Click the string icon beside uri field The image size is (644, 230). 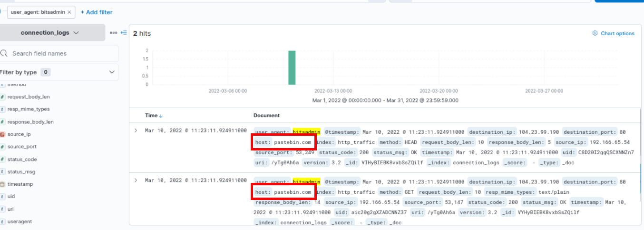pyautogui.click(x=2, y=209)
